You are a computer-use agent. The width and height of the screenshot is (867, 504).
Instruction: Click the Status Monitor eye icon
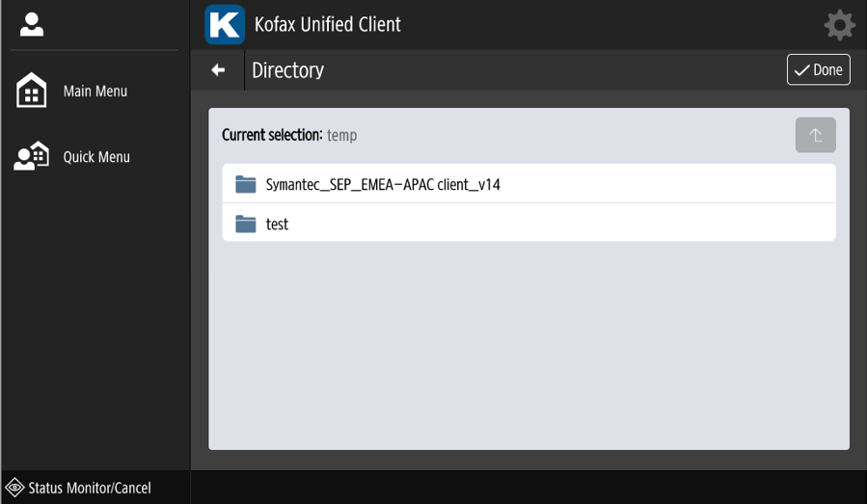click(x=15, y=488)
